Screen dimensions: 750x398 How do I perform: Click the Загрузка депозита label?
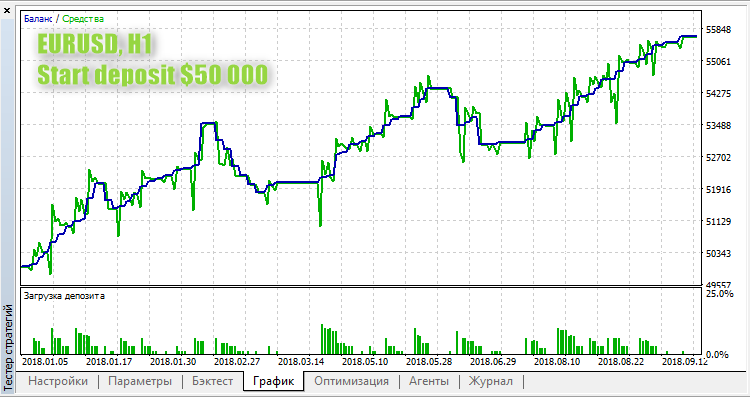pyautogui.click(x=64, y=296)
